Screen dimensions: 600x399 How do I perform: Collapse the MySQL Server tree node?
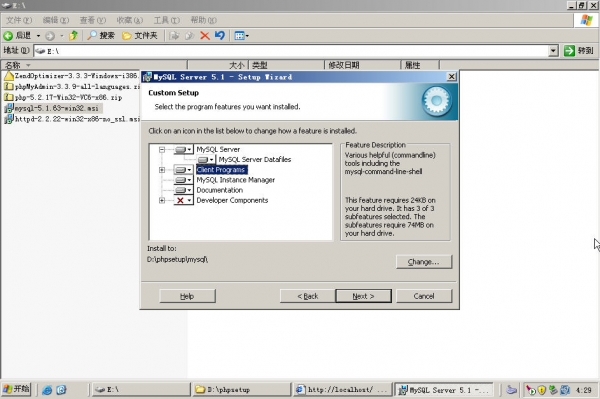point(162,150)
